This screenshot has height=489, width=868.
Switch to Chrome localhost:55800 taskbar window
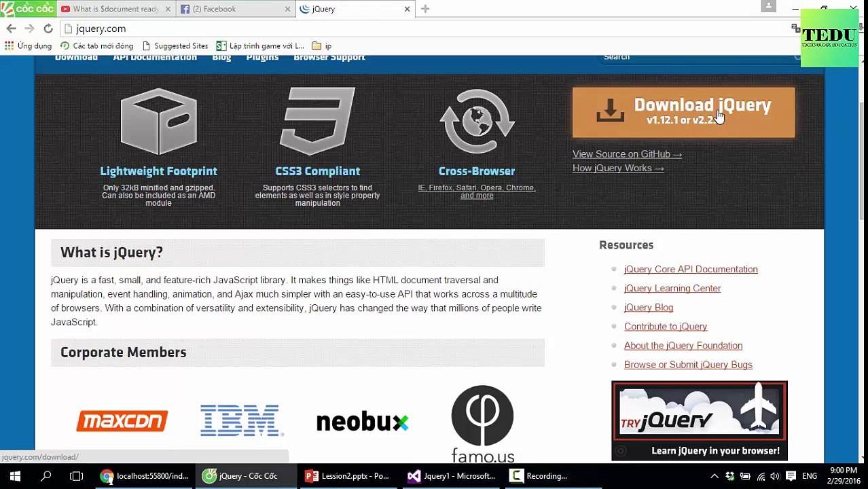click(x=145, y=476)
